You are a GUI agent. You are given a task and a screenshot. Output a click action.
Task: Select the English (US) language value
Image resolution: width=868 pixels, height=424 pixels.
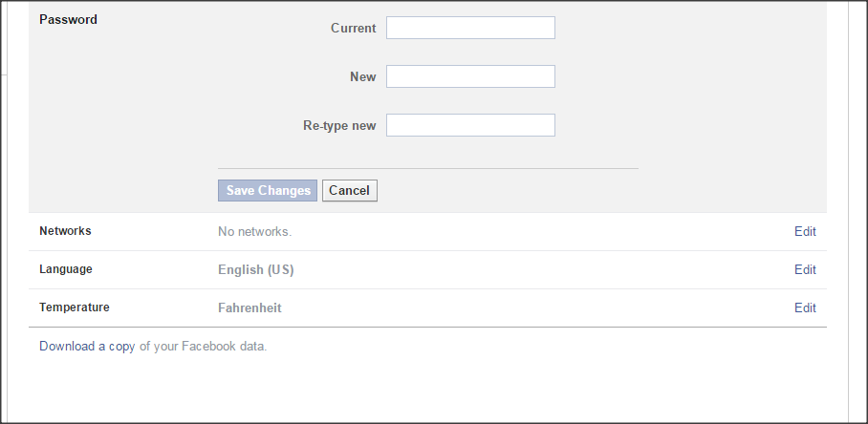(x=255, y=269)
